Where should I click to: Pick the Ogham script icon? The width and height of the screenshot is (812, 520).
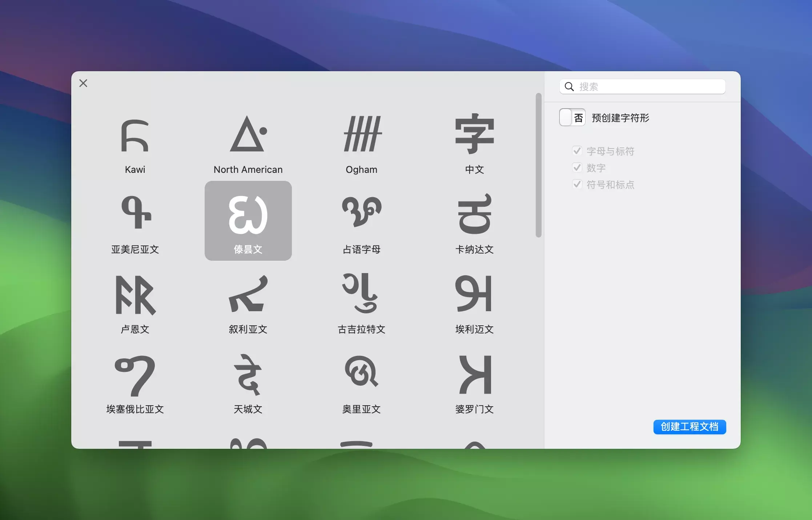click(361, 134)
